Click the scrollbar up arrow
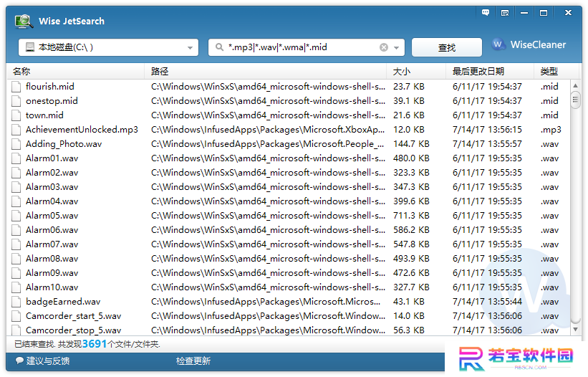Screen dimensions: 588x377 point(575,86)
